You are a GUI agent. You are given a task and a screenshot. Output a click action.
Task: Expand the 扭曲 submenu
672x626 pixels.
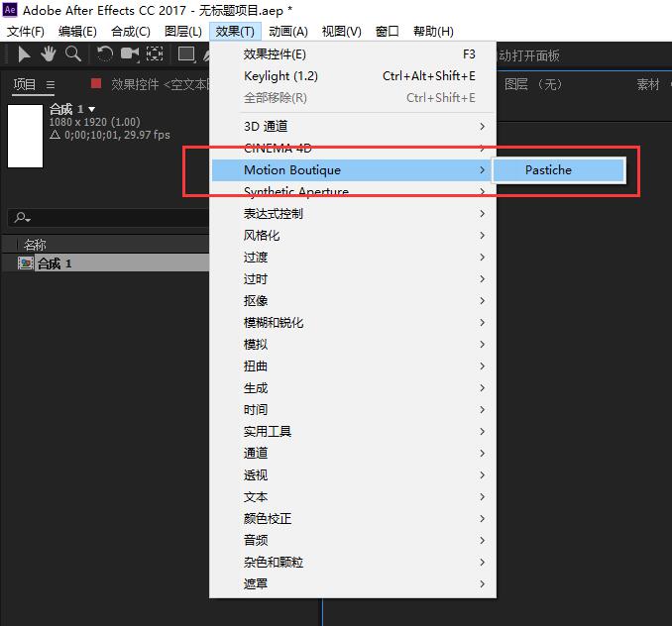353,366
